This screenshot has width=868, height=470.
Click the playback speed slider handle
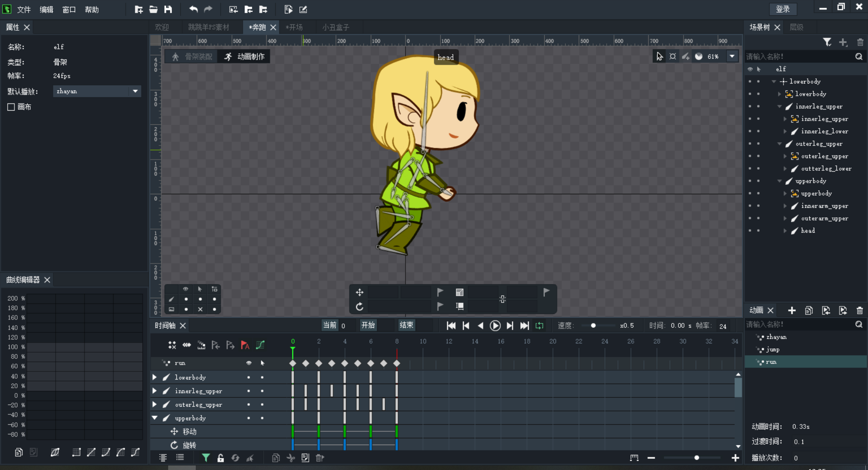pos(593,325)
